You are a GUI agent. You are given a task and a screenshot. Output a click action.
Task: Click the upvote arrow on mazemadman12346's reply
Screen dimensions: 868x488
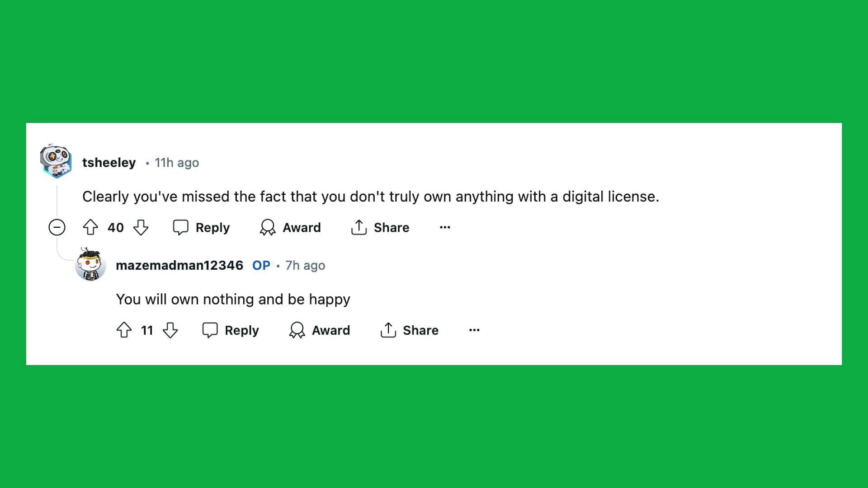(x=125, y=330)
